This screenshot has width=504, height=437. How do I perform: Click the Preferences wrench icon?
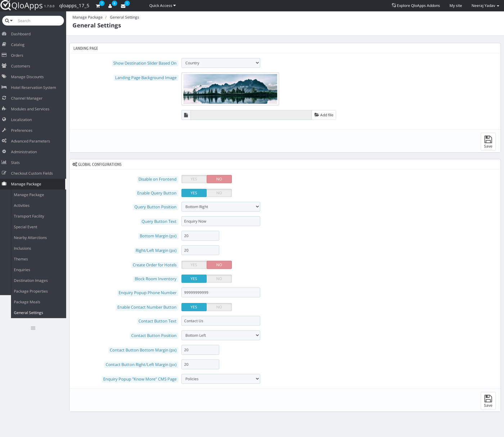click(4, 130)
